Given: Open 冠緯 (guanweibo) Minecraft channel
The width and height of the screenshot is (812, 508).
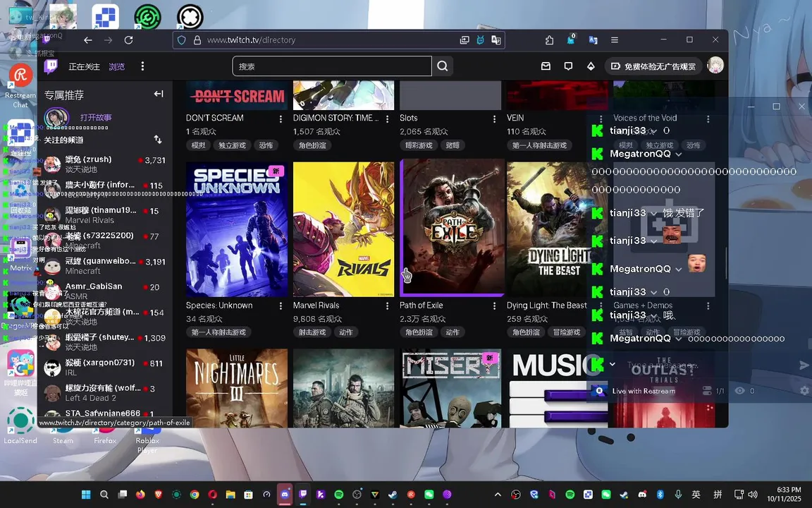Looking at the screenshot, I should tap(105, 265).
